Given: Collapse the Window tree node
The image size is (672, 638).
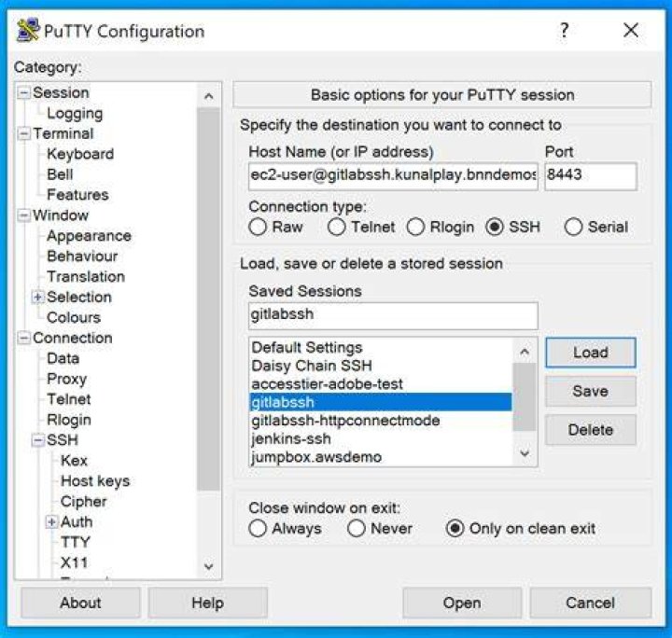Looking at the screenshot, I should pos(24,215).
